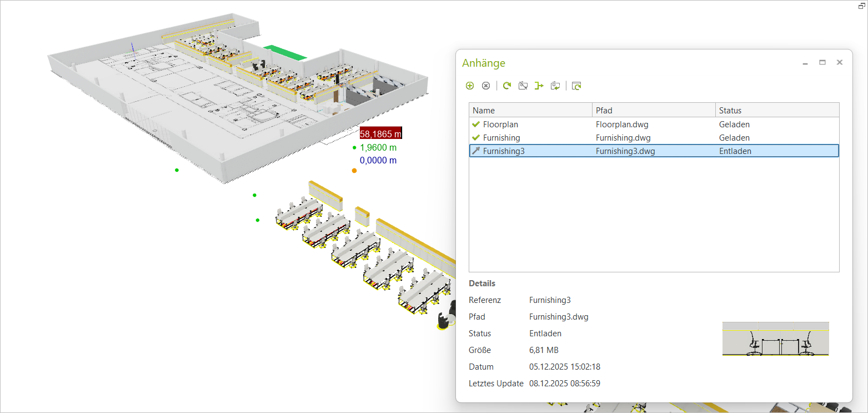This screenshot has width=868, height=413.
Task: Click the Update all attachments icon
Action: click(576, 86)
